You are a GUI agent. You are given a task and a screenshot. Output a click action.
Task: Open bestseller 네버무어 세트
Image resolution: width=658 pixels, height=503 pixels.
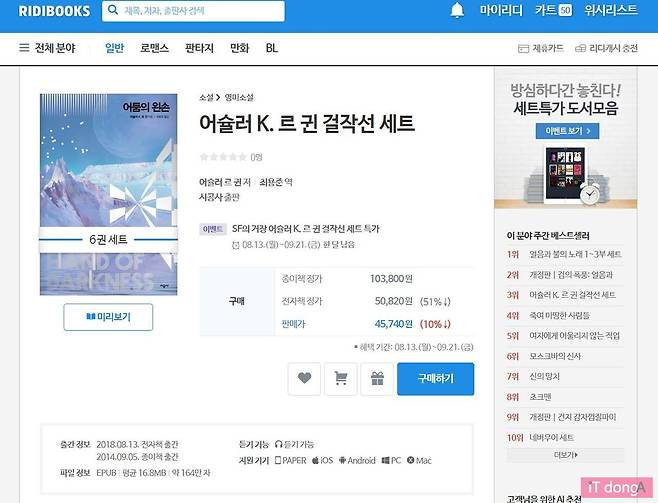(551, 438)
